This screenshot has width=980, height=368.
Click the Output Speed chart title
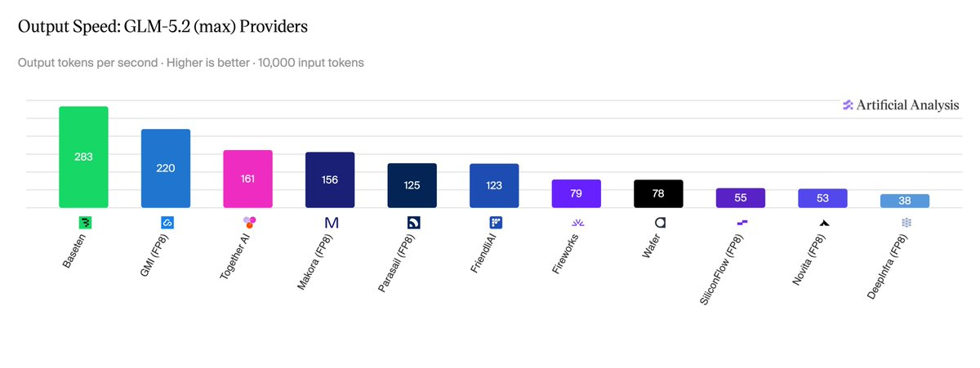(x=163, y=26)
